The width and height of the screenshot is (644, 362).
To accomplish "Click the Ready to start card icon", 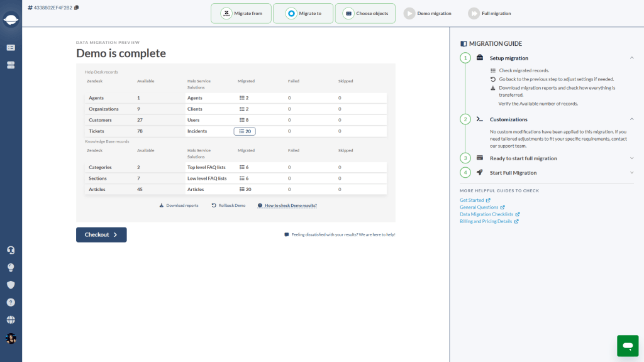I will (480, 158).
